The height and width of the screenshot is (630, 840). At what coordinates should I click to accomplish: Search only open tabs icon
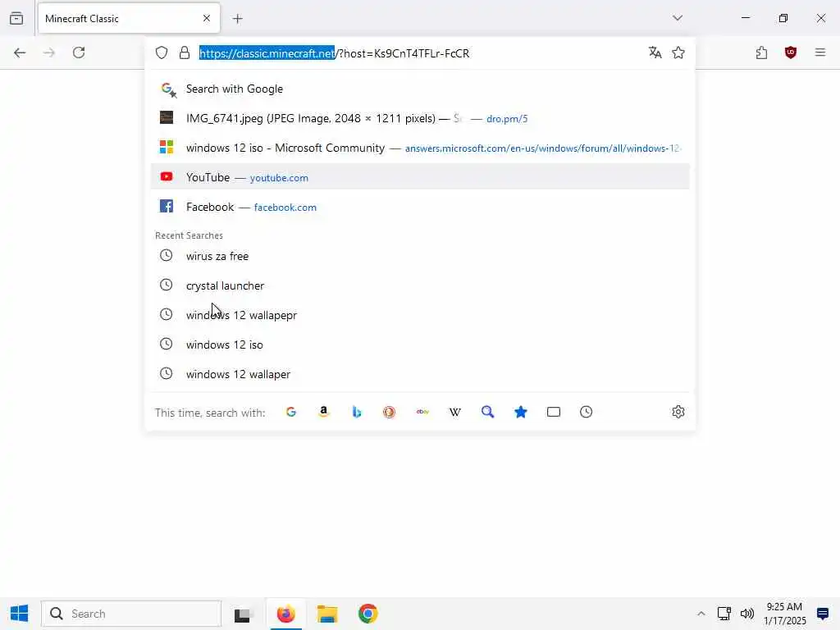coord(554,412)
